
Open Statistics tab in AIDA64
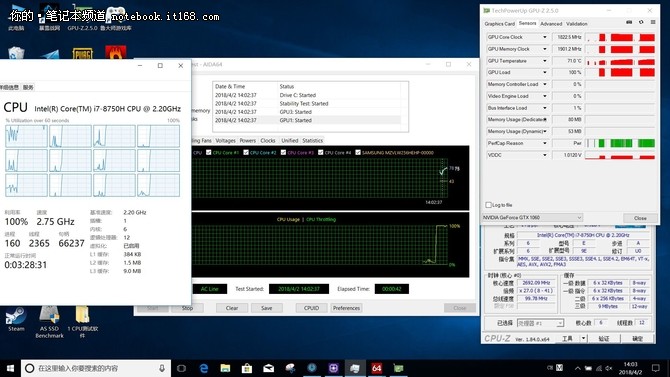click(x=312, y=141)
